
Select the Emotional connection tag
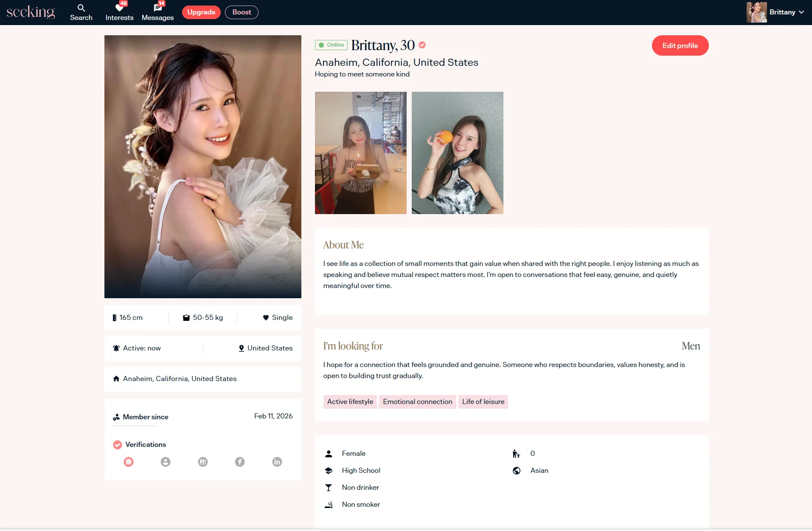coord(417,402)
